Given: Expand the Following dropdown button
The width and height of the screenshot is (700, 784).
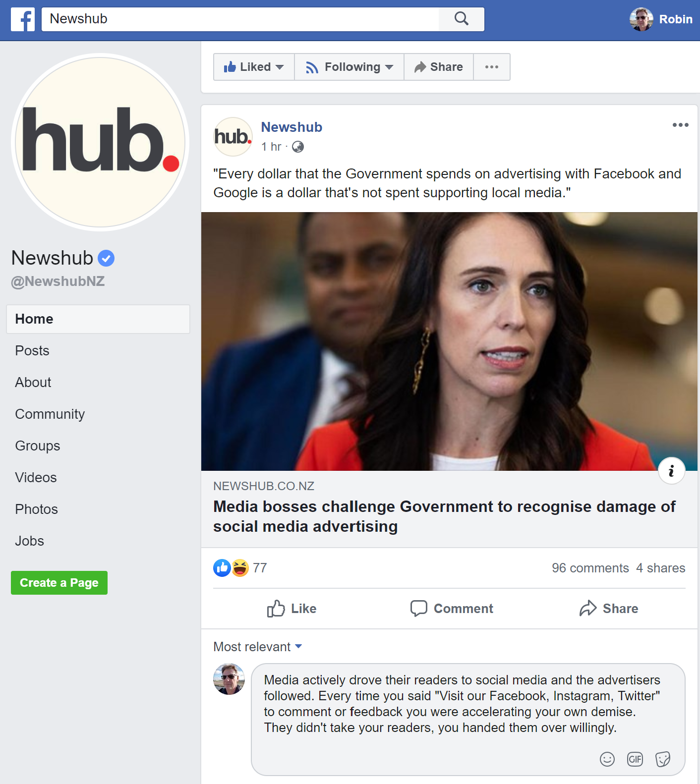Looking at the screenshot, I should click(349, 67).
